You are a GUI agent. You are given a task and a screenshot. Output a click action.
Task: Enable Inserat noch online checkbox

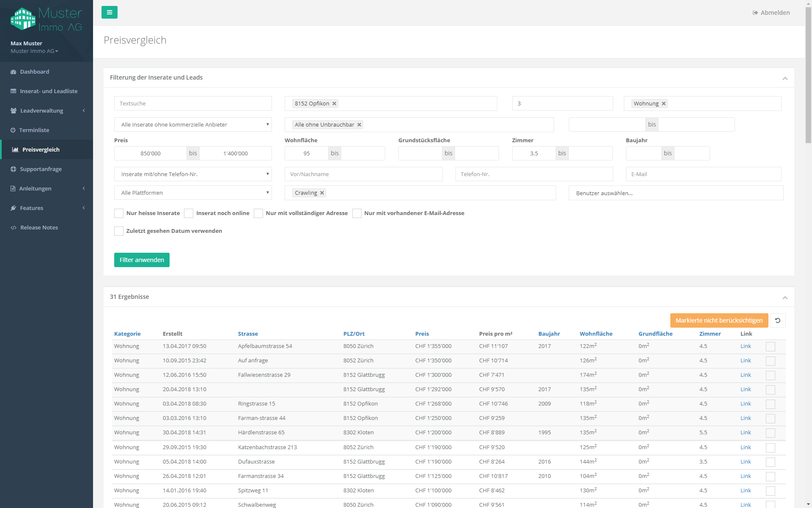(189, 213)
